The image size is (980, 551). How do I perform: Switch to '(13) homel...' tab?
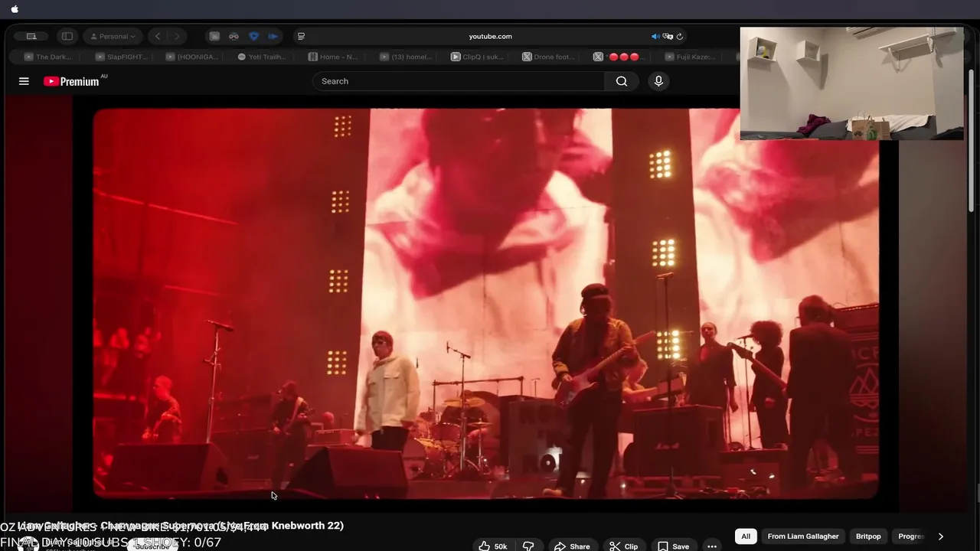(x=404, y=57)
